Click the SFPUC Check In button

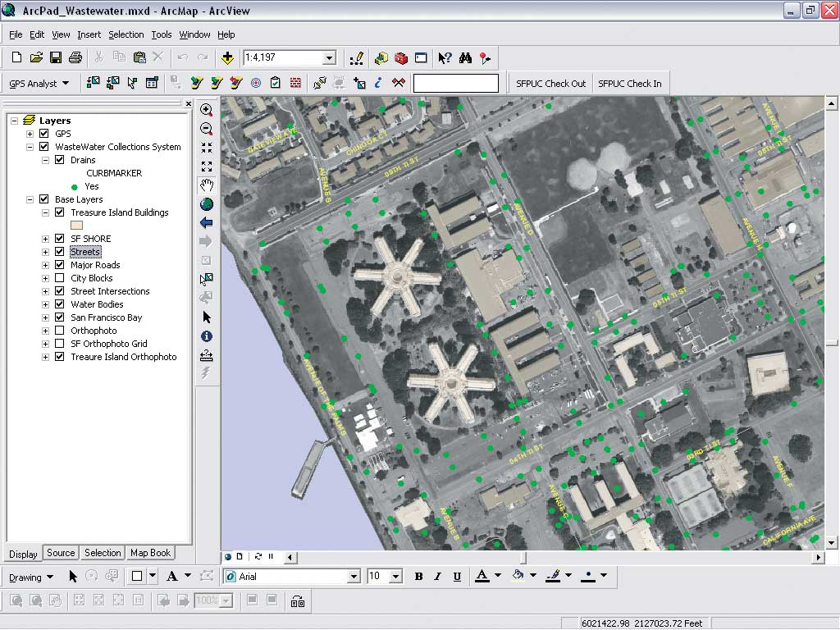[x=629, y=83]
